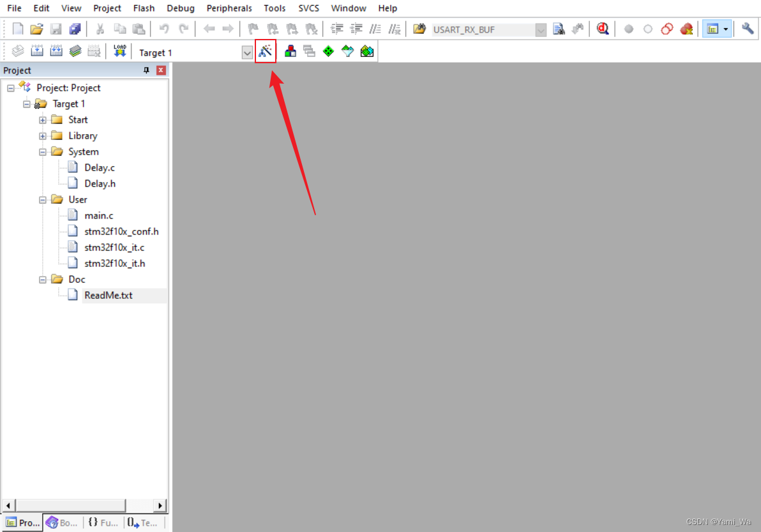Screen dimensions: 761x532
Task: Open Manage Project Items
Action: pyautogui.click(x=290, y=52)
